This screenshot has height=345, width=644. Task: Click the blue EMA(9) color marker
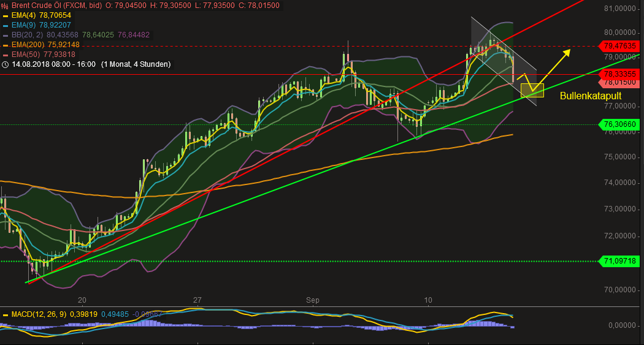[6, 26]
